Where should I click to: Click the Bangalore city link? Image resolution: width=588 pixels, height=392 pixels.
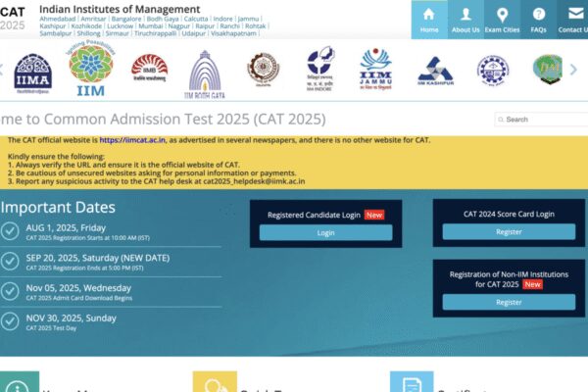pyautogui.click(x=126, y=19)
